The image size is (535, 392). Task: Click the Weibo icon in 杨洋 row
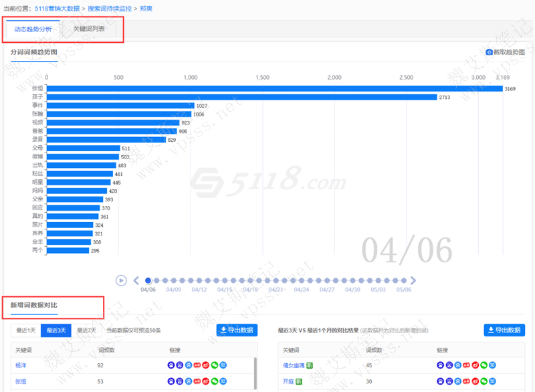tap(205, 365)
